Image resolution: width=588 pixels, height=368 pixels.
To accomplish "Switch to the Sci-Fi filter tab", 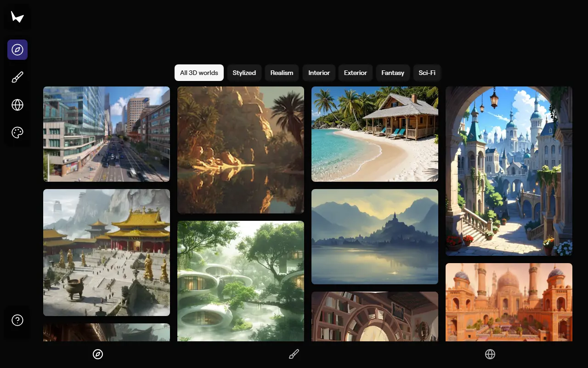I will click(x=427, y=73).
